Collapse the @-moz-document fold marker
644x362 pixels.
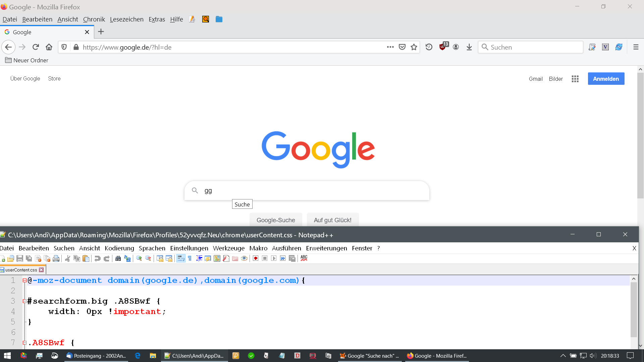pyautogui.click(x=24, y=281)
